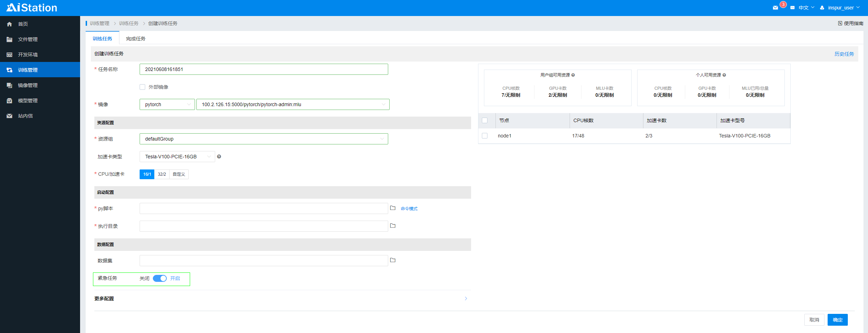
Task: Open the 历史任务 link
Action: tap(844, 54)
